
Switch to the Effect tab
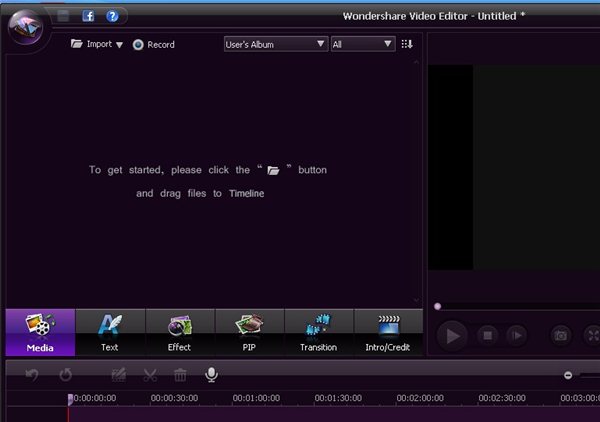tap(179, 332)
